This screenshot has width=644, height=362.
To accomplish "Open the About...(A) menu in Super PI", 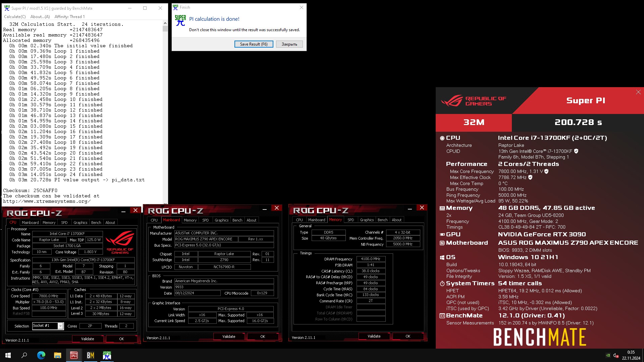I will click(40, 17).
